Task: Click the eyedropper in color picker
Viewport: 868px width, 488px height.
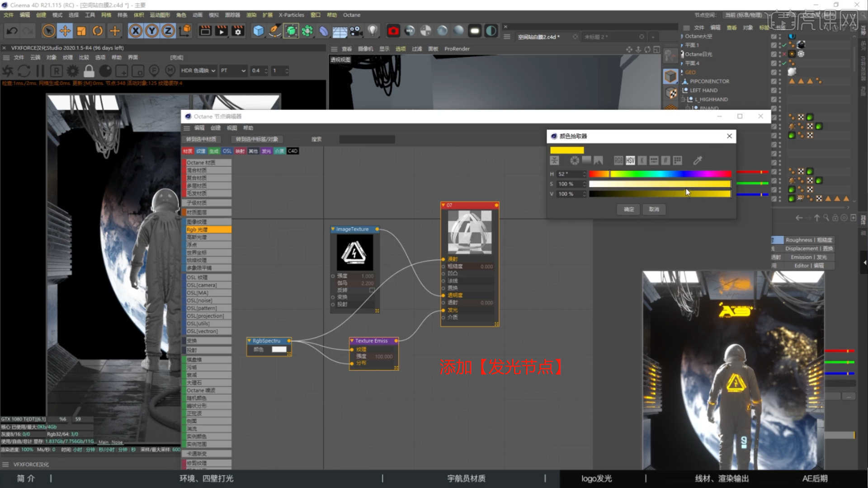Action: [698, 160]
